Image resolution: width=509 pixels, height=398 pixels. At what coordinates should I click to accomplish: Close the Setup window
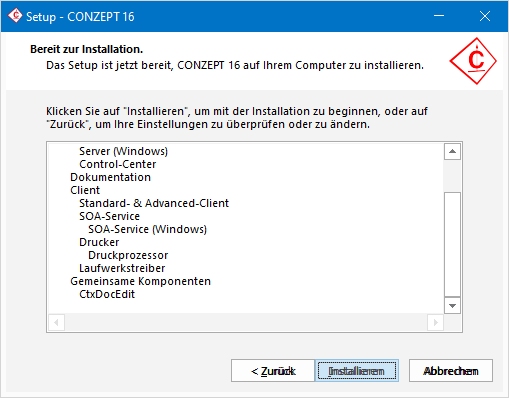tap(485, 16)
